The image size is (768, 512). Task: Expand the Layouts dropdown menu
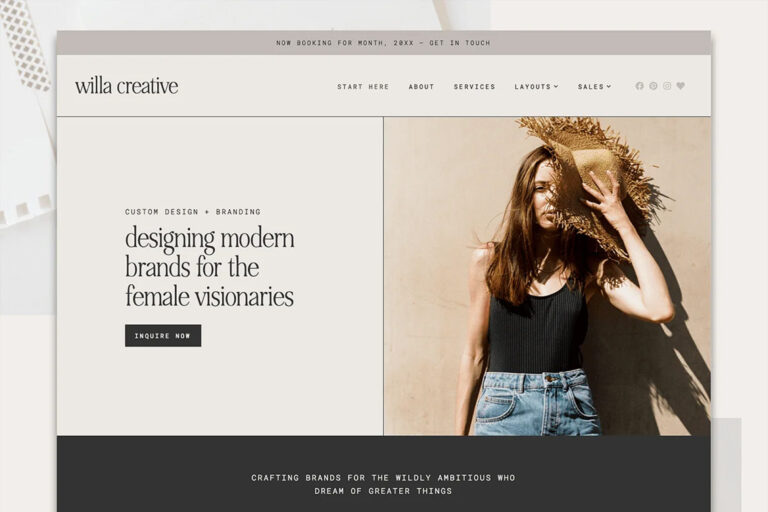point(536,87)
